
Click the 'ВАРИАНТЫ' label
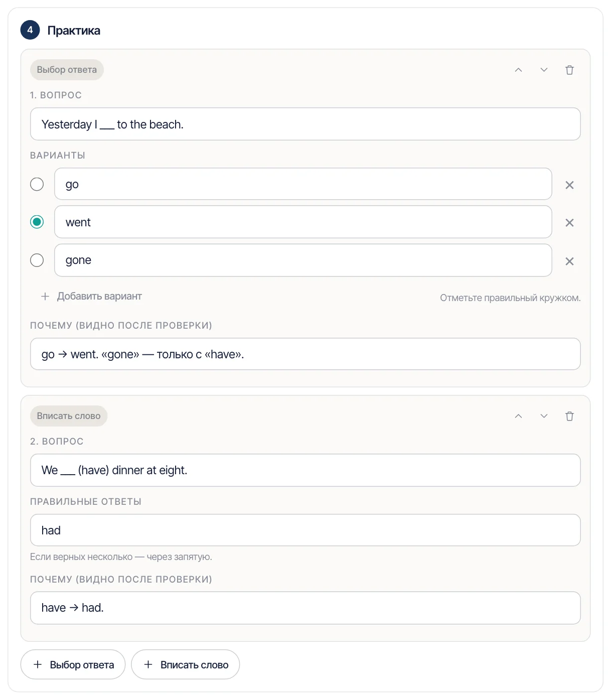pyautogui.click(x=58, y=156)
